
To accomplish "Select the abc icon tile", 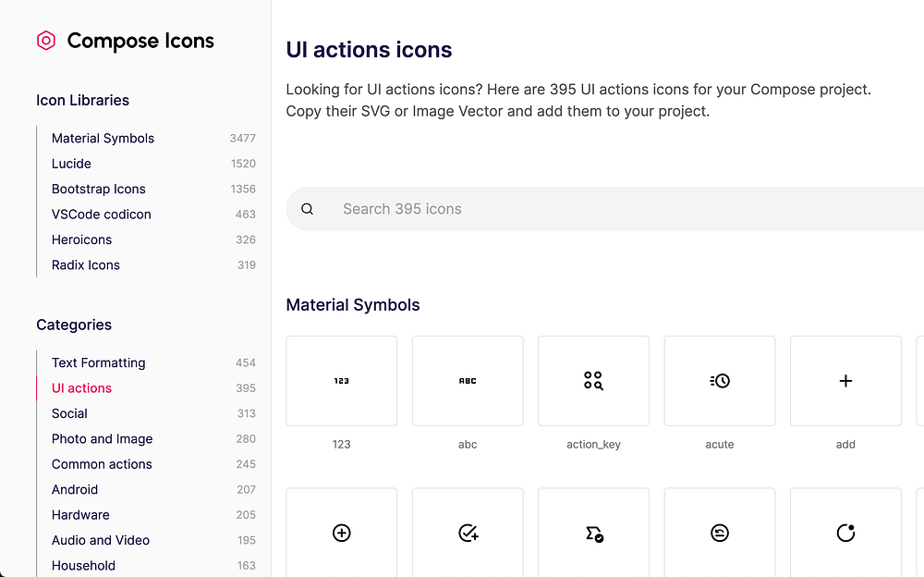I will pyautogui.click(x=468, y=381).
